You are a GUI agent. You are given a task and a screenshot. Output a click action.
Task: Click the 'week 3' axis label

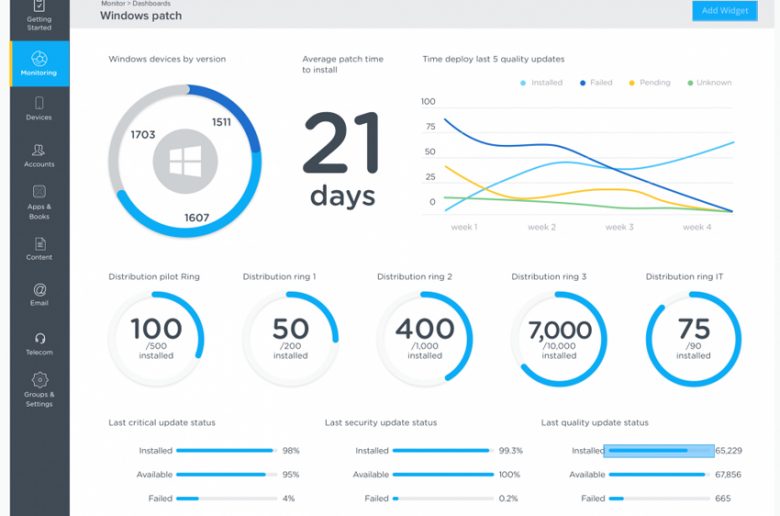[619, 227]
